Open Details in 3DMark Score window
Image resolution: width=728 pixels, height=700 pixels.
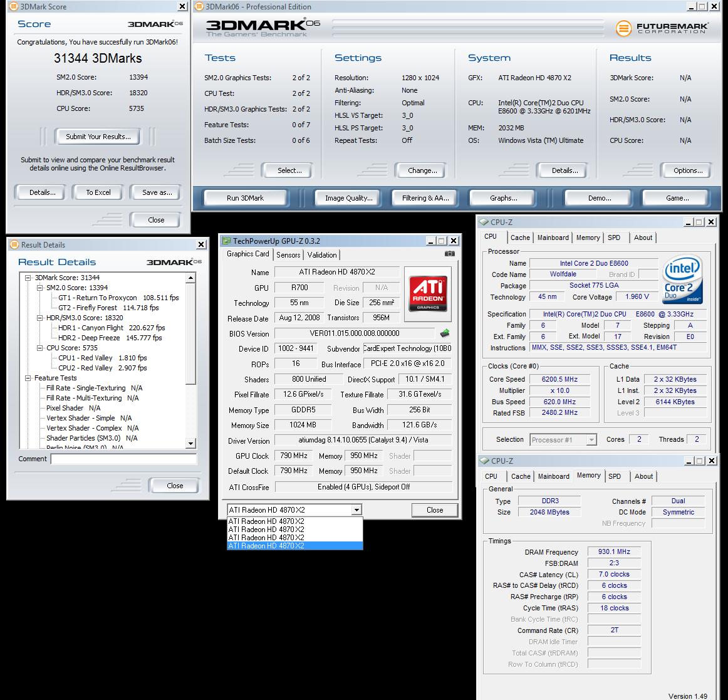click(x=42, y=192)
